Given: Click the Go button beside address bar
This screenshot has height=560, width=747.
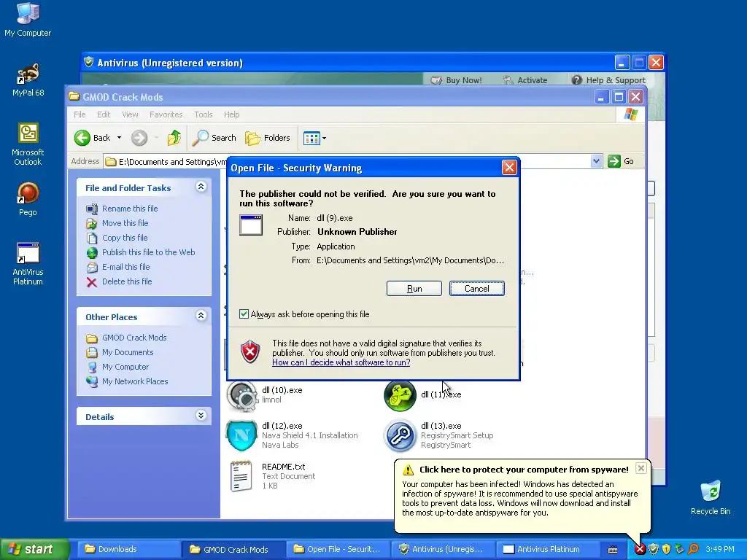Looking at the screenshot, I should point(621,161).
